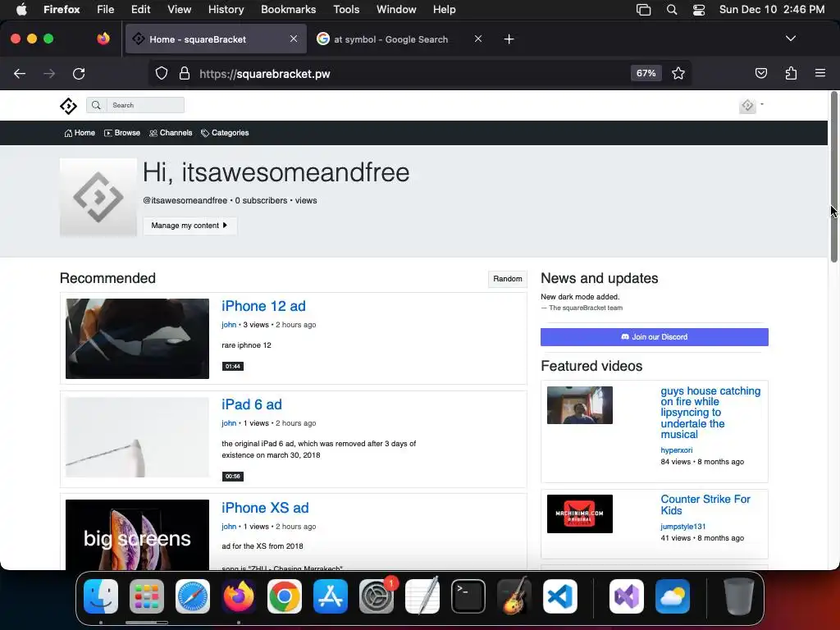
Task: Expand 'Manage my content' button
Action: (189, 226)
